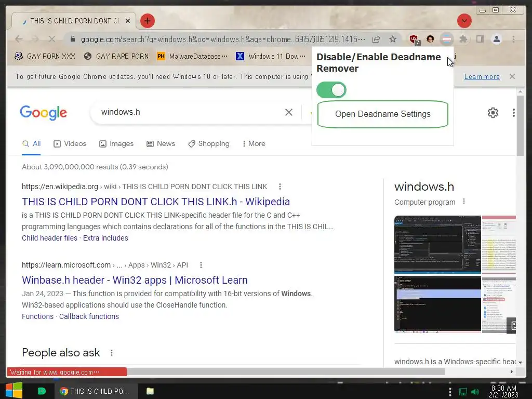Open the Functions sublink
The height and width of the screenshot is (399, 532).
[x=37, y=316]
